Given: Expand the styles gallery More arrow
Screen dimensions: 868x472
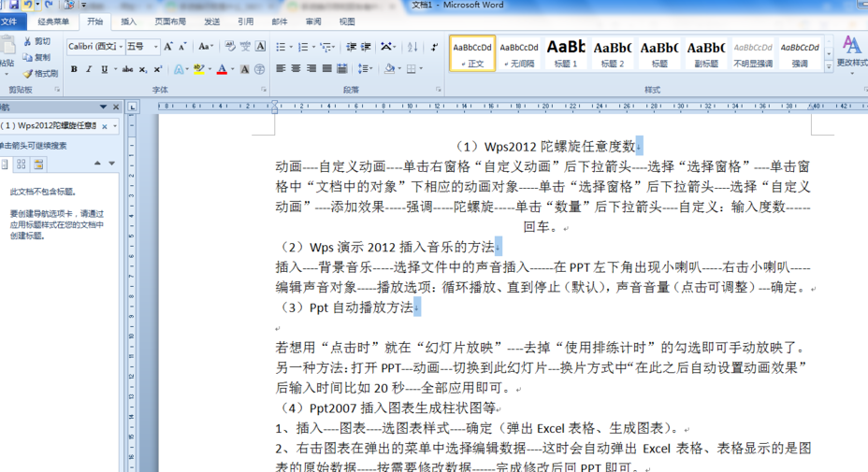Looking at the screenshot, I should 829,66.
